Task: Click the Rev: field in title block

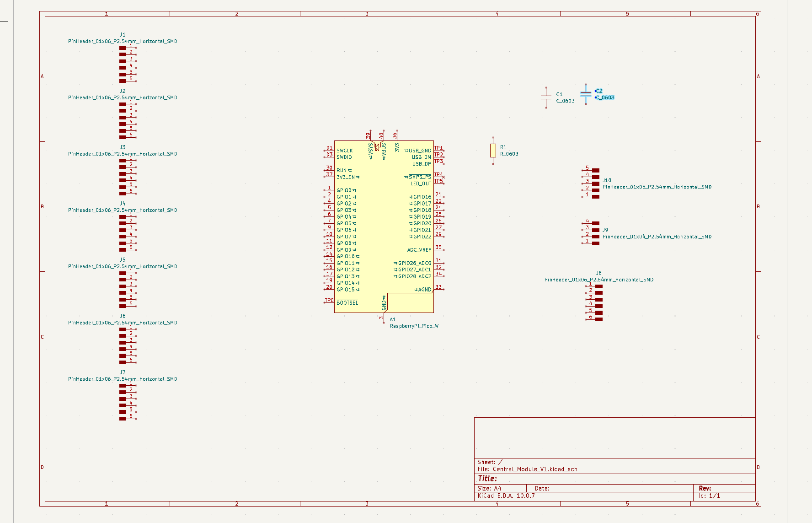Action: pos(705,488)
